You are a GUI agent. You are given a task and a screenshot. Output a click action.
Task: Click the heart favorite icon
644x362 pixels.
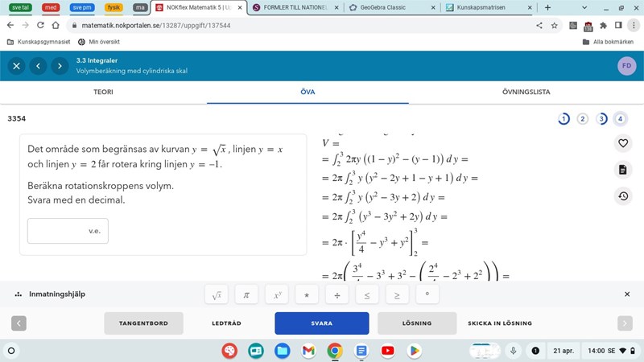(623, 143)
